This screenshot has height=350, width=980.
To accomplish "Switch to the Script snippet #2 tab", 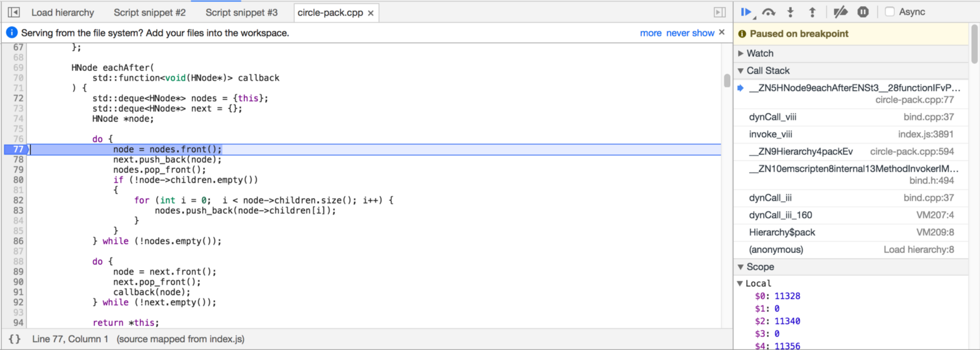I will click(x=149, y=12).
